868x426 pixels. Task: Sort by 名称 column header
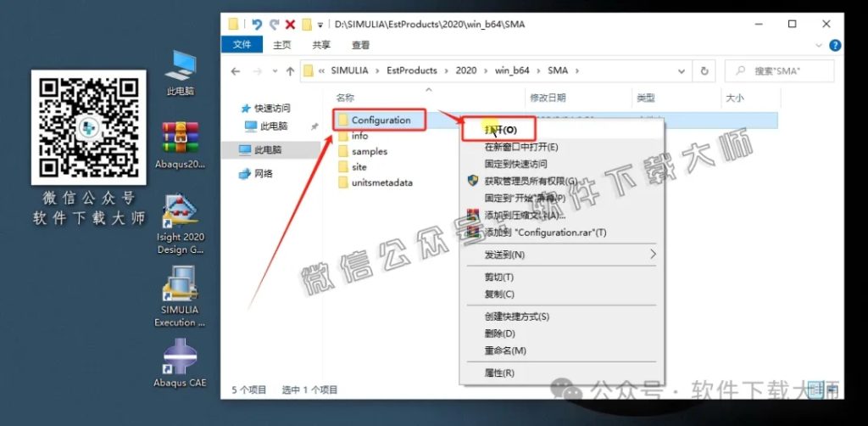coord(345,98)
